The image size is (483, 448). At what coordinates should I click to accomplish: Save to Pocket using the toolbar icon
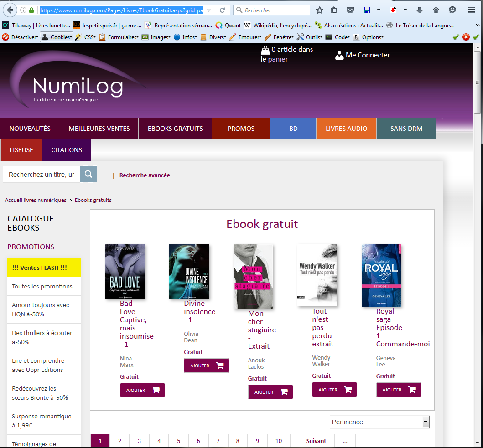click(350, 10)
